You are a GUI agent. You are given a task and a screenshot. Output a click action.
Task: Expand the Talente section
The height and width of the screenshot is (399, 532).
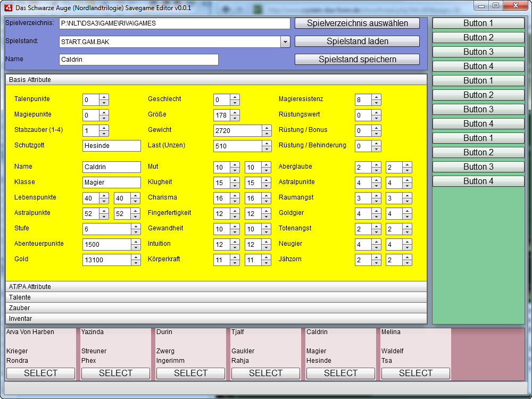(x=216, y=297)
